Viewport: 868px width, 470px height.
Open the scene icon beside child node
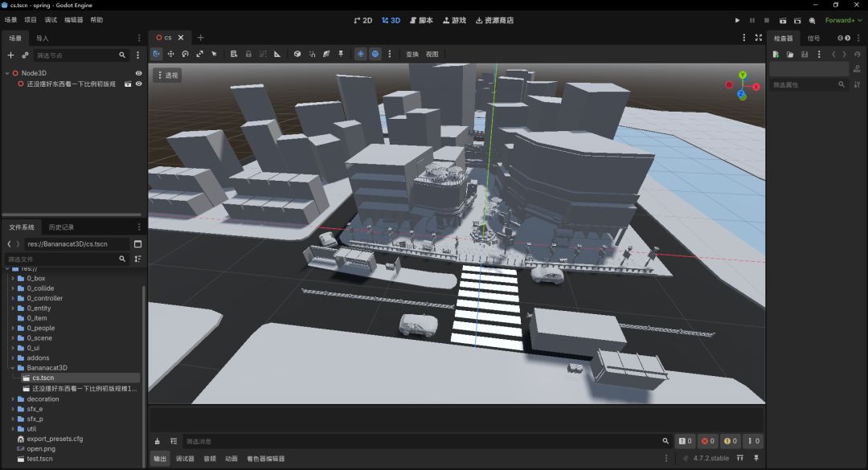click(128, 84)
